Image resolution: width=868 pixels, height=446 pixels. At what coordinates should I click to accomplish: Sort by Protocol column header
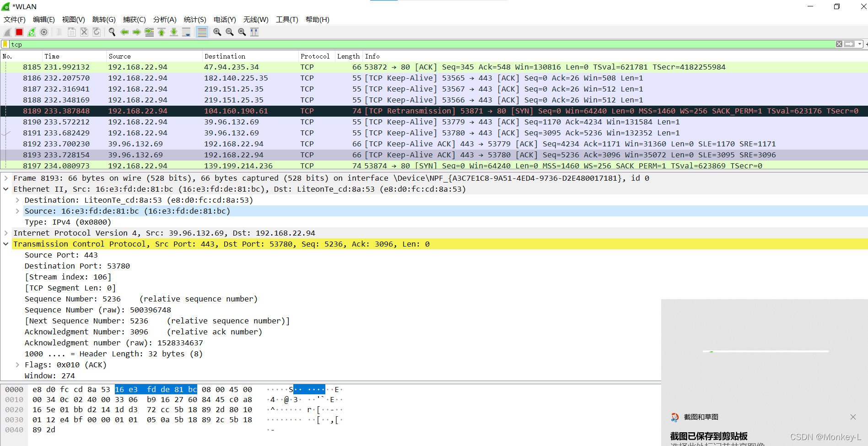point(317,56)
